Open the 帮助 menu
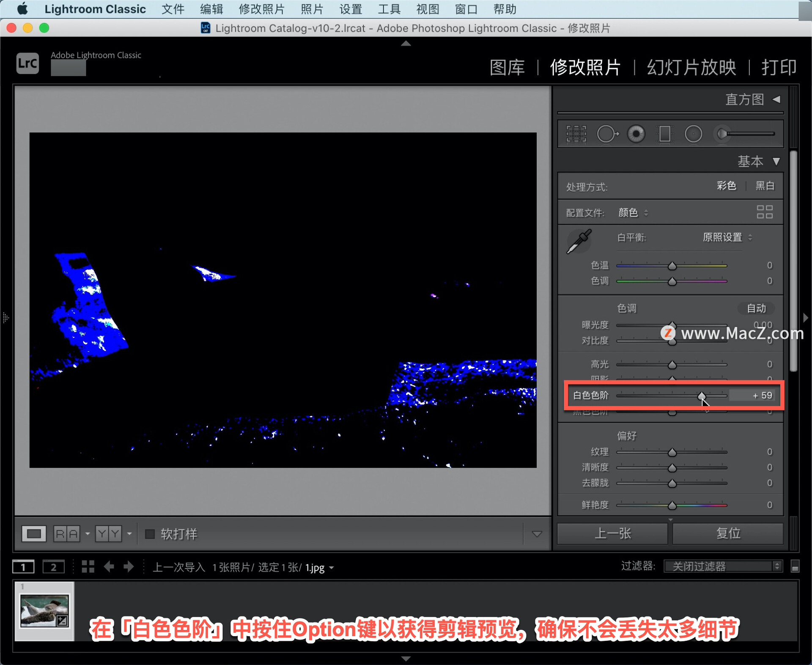This screenshot has width=812, height=665. 505,9
